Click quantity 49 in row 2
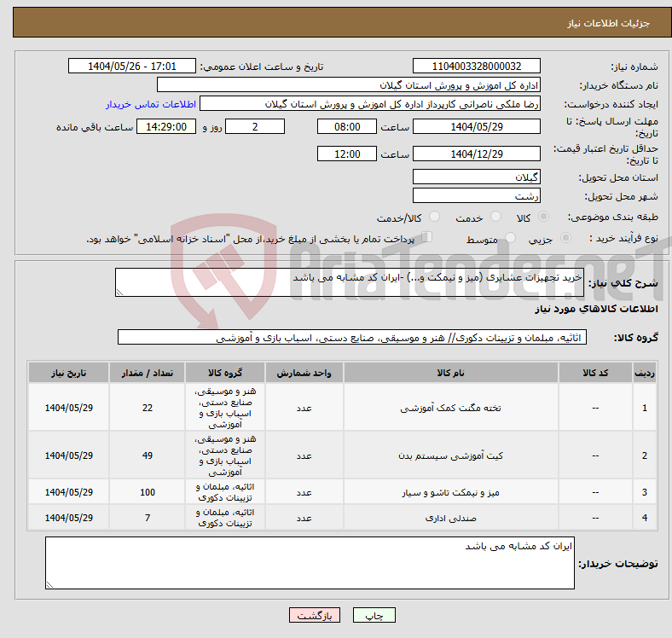Image resolution: width=672 pixels, height=638 pixels. point(148,455)
